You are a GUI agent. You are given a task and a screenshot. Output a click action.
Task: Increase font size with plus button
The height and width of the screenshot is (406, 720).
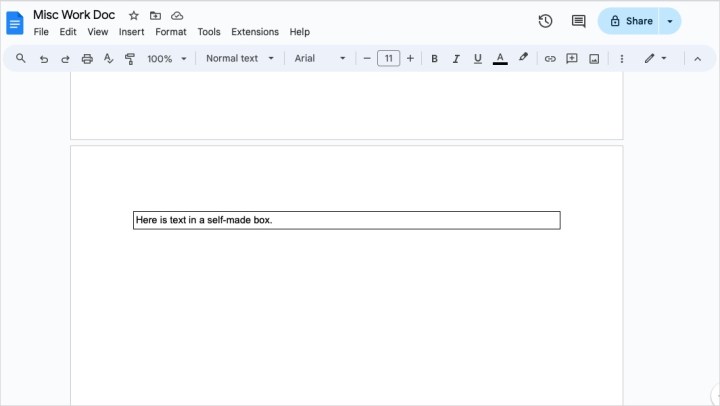[x=410, y=59]
